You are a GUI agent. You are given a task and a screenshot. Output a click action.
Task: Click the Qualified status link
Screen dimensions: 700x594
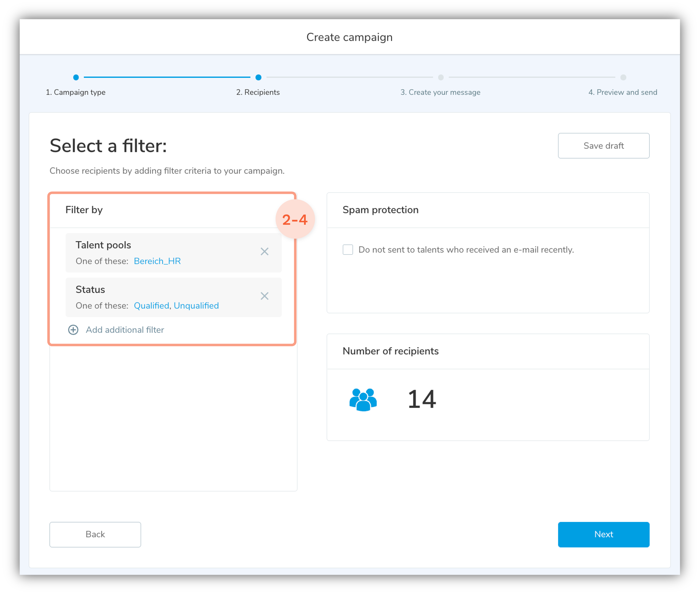point(152,306)
